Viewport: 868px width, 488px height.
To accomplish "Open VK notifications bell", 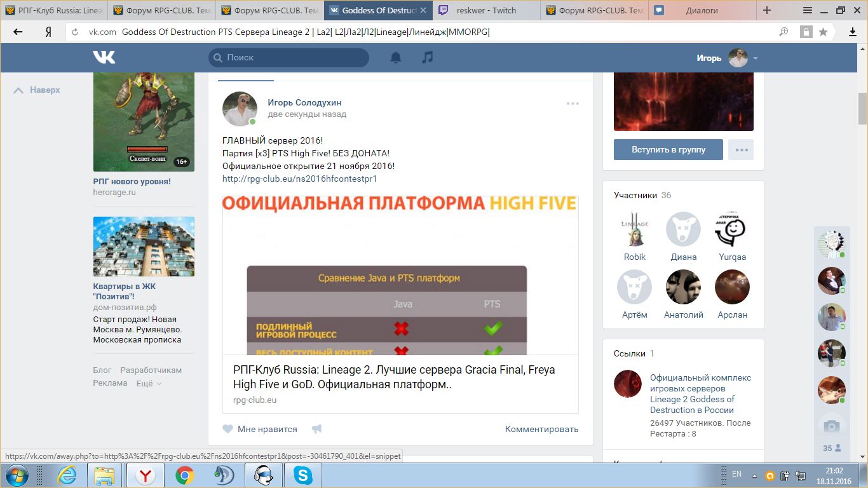I will tap(396, 57).
